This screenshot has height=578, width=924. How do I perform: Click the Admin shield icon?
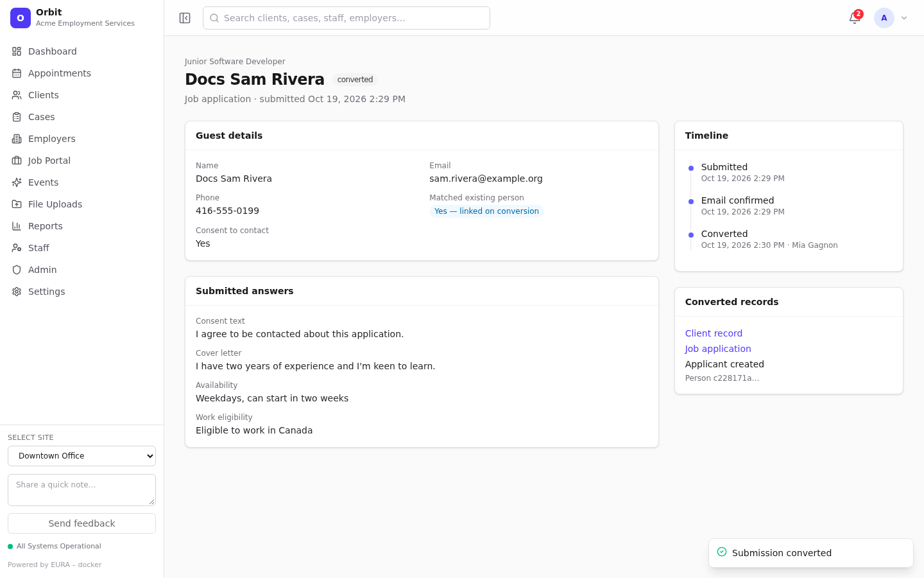(17, 270)
